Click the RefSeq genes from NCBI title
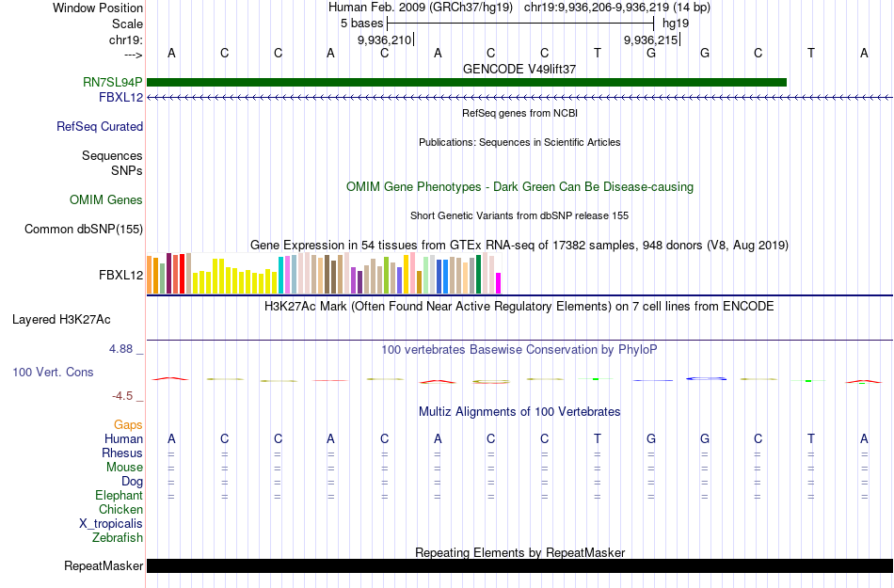Image resolution: width=894 pixels, height=588 pixels. pyautogui.click(x=520, y=114)
